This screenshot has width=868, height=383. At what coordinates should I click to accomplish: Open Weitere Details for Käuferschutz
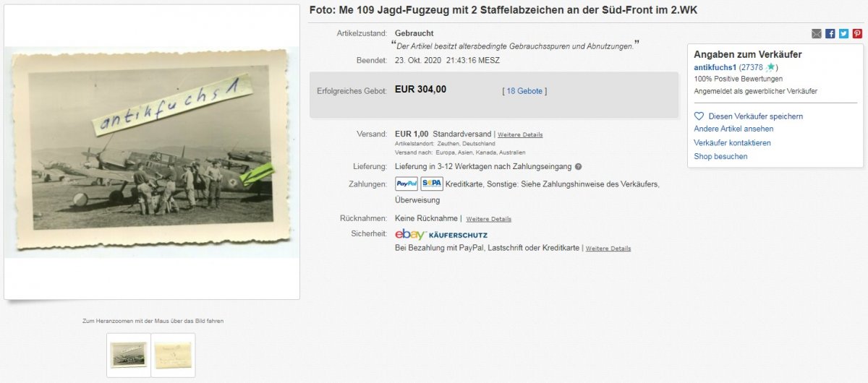608,249
